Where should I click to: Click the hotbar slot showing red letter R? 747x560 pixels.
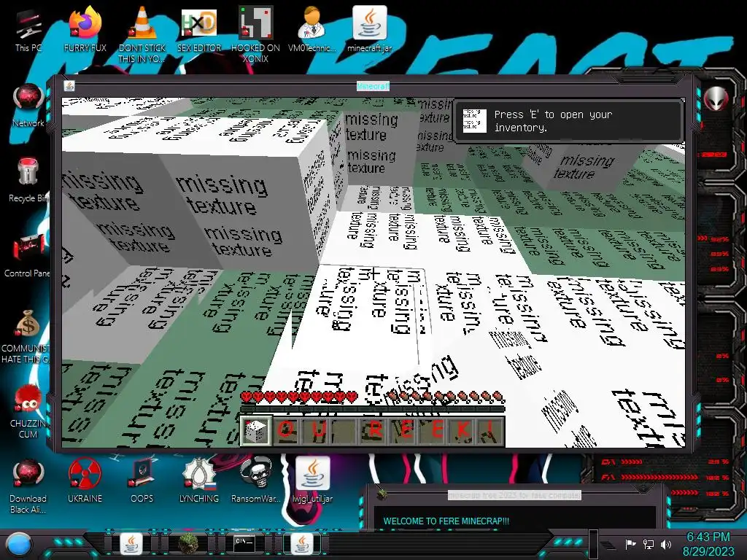pos(376,432)
